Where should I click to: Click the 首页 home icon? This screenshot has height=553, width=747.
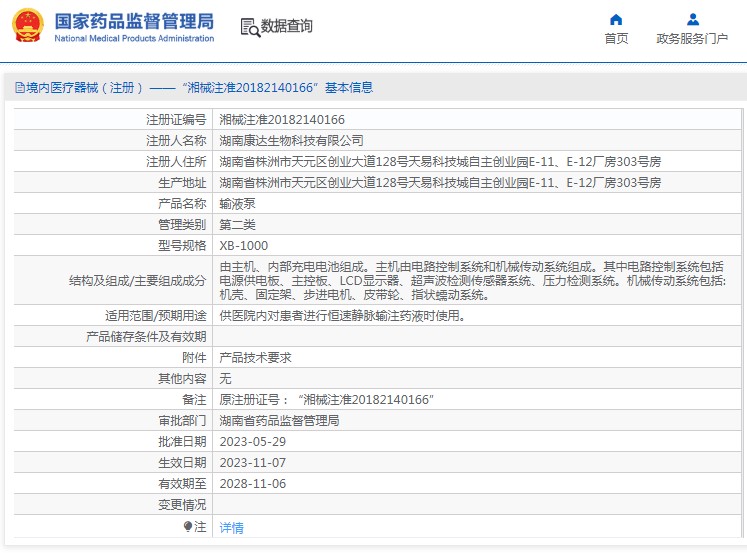click(616, 20)
